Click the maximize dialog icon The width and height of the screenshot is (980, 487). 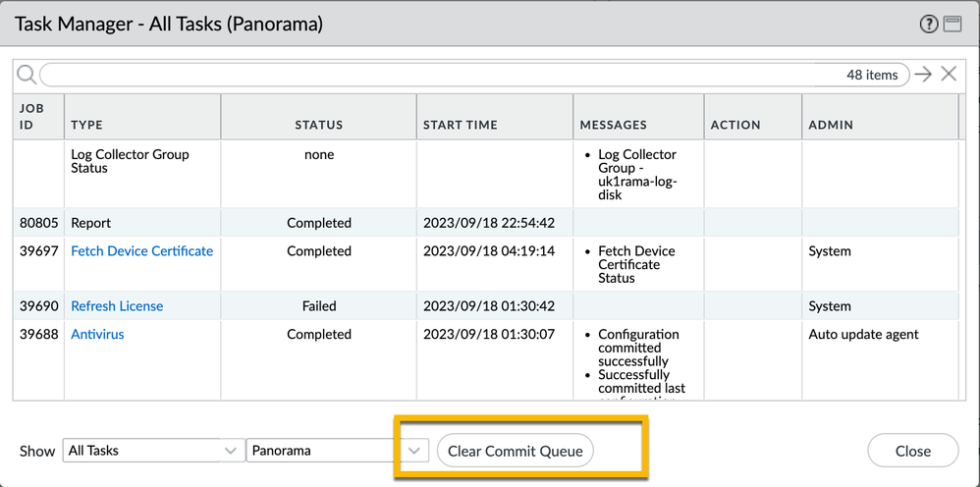[x=953, y=25]
